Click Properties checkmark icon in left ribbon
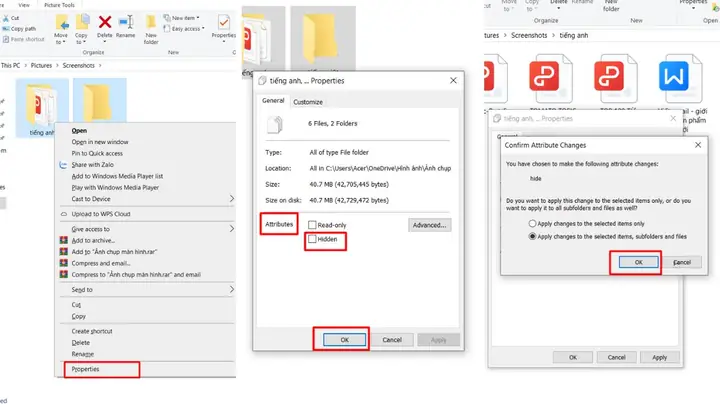 224,22
